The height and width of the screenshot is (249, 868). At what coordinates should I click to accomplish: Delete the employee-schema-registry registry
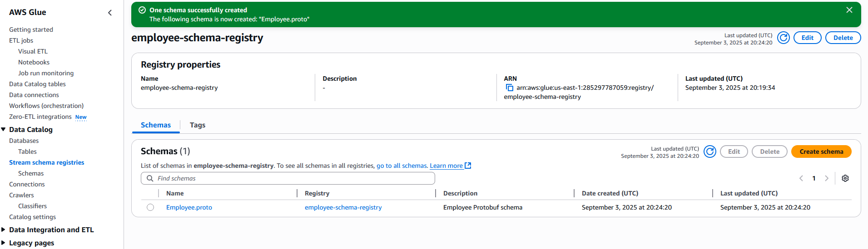click(x=843, y=38)
